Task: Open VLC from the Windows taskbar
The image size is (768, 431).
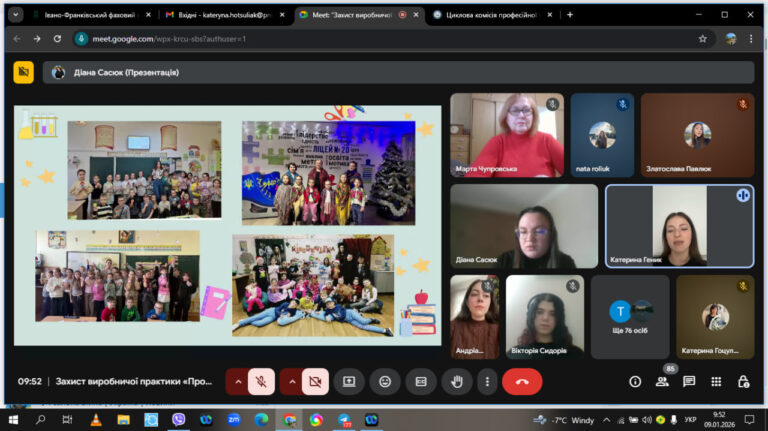Action: [x=96, y=420]
